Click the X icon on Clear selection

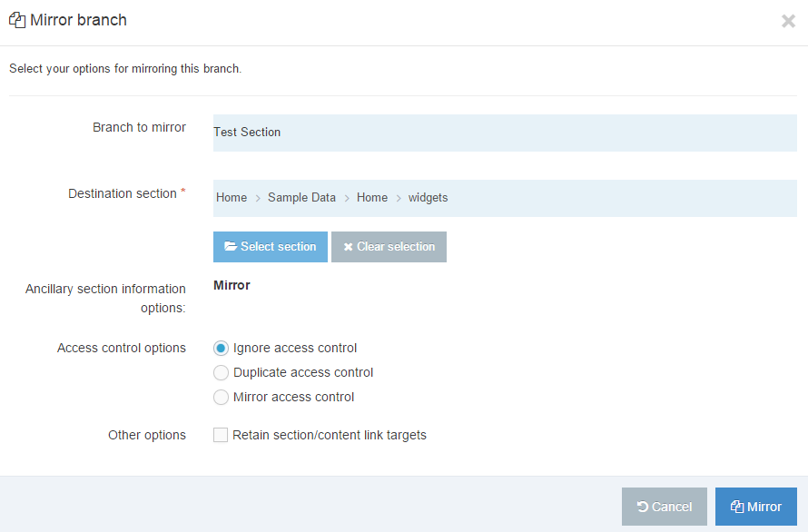coord(348,247)
